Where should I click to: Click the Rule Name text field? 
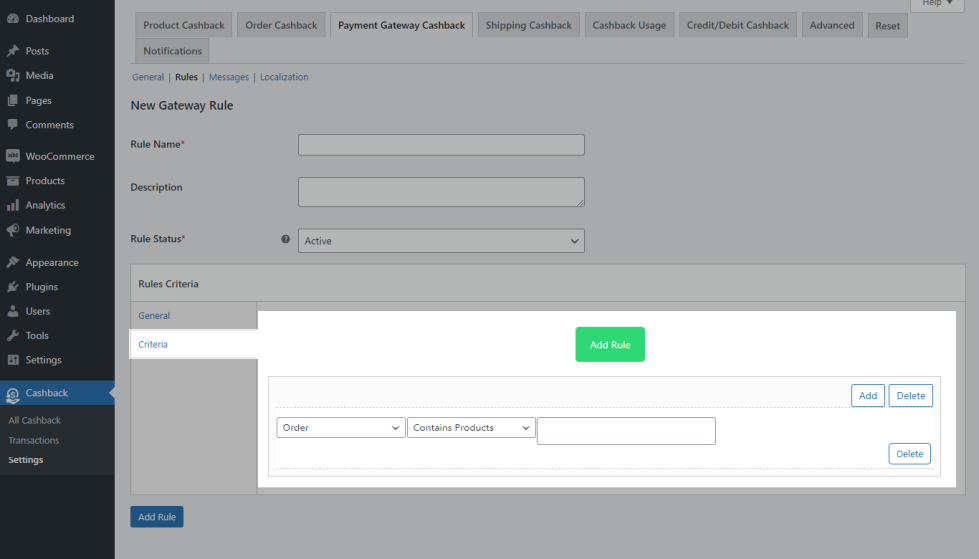pos(441,145)
